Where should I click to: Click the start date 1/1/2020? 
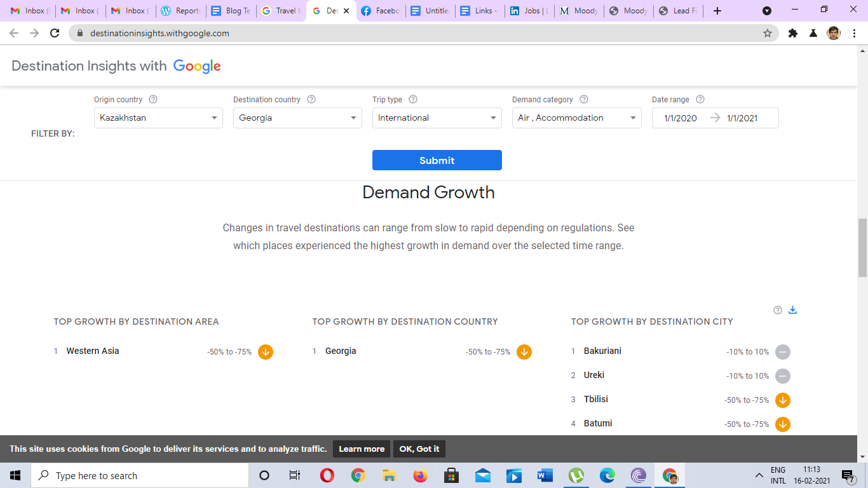click(x=681, y=118)
